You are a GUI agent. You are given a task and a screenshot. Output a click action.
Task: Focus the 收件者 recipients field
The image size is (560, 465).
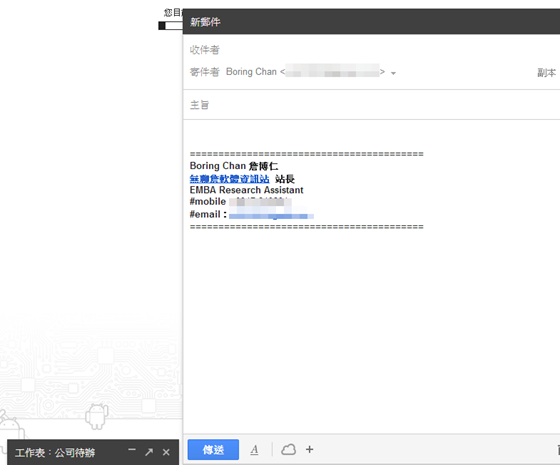pyautogui.click(x=371, y=50)
